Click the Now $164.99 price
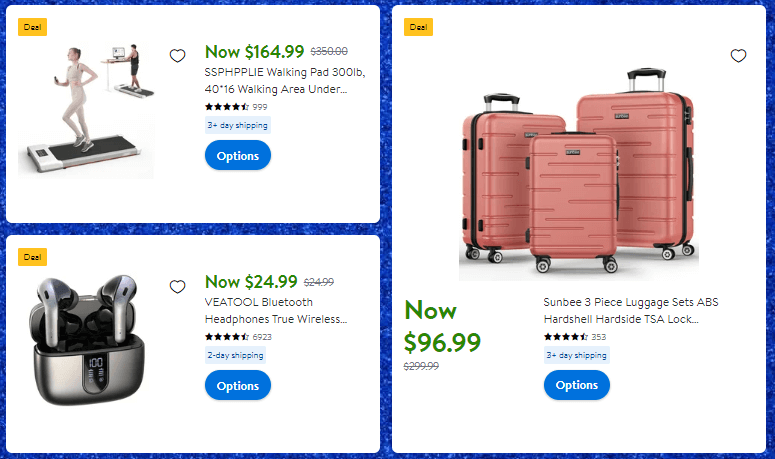The image size is (775, 459). point(254,52)
